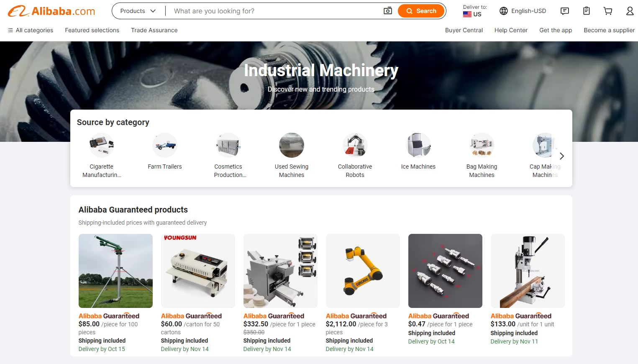
Task: Open the $85.00 sprinkler product thumbnail
Action: click(115, 271)
